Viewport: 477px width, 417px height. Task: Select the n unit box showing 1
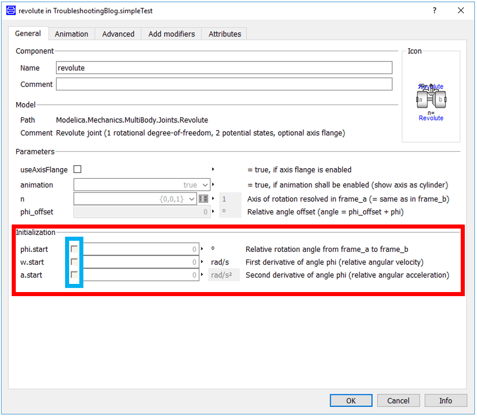(230, 199)
